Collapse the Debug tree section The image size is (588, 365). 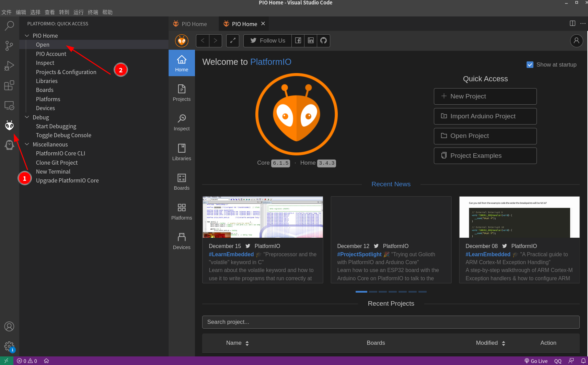tap(27, 117)
